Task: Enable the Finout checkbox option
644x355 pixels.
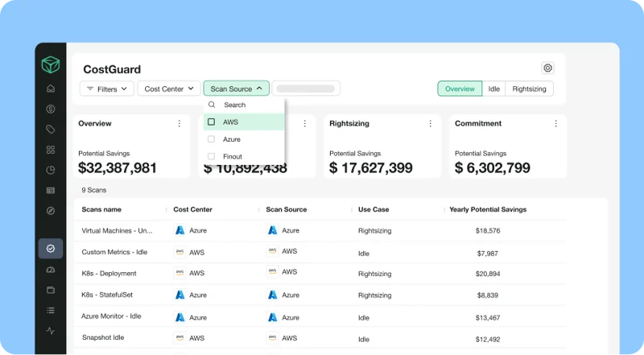Action: [212, 156]
